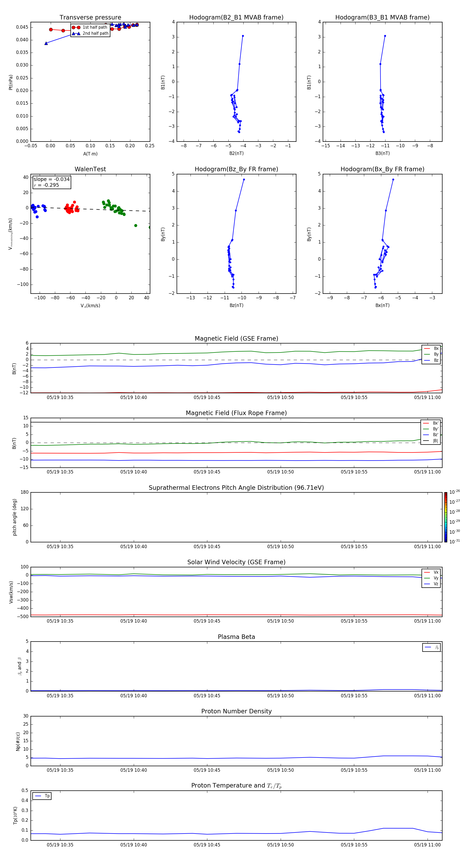Click the isolated blue triangle in Transverse pressure
Image resolution: width=473 pixels, height=868 pixels.
coord(46,43)
